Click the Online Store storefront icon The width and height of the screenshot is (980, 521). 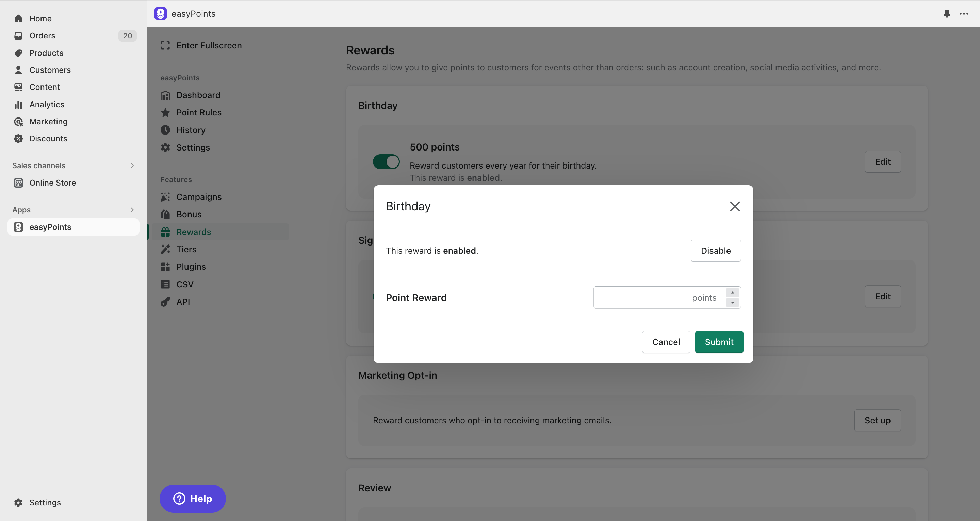(x=18, y=183)
